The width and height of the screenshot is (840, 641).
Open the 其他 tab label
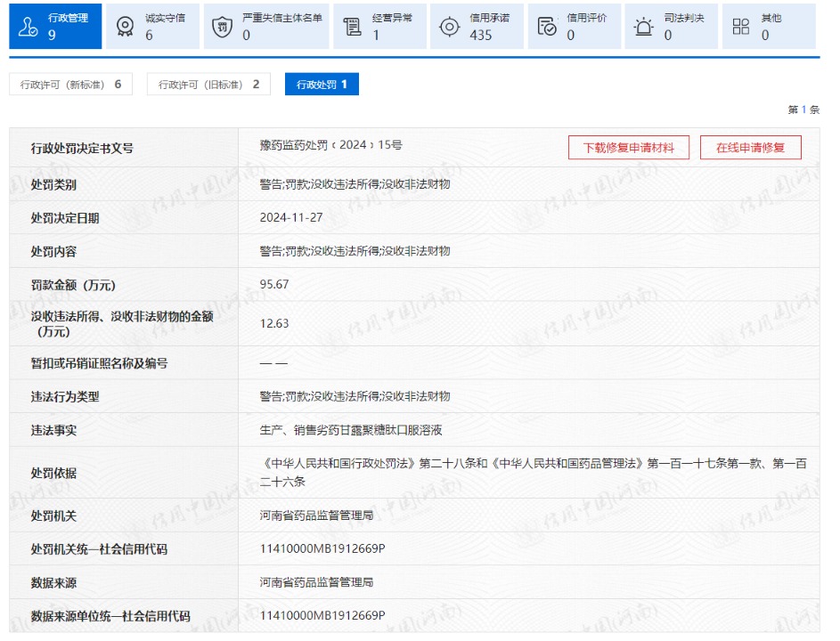(771, 18)
